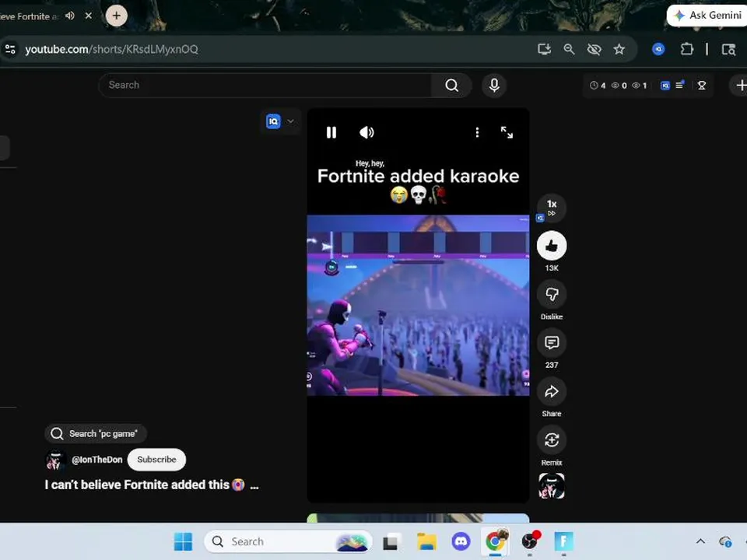The image size is (747, 560).
Task: Change the 1x playback speed
Action: [x=552, y=208]
